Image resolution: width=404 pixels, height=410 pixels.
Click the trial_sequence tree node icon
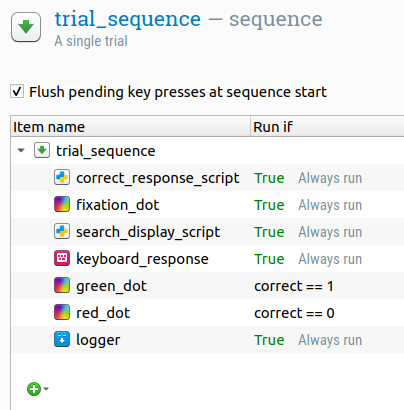42,150
